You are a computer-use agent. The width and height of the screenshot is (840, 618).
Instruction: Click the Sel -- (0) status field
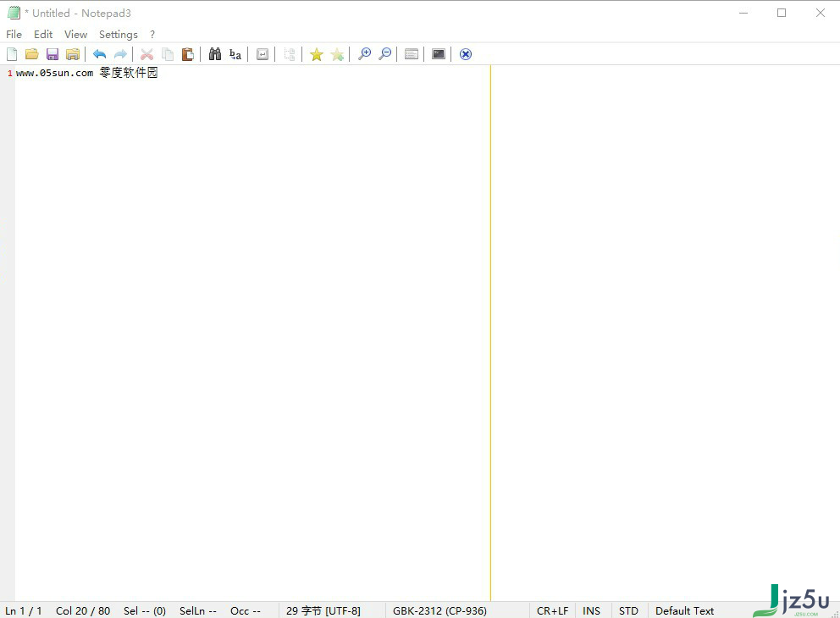tap(145, 610)
